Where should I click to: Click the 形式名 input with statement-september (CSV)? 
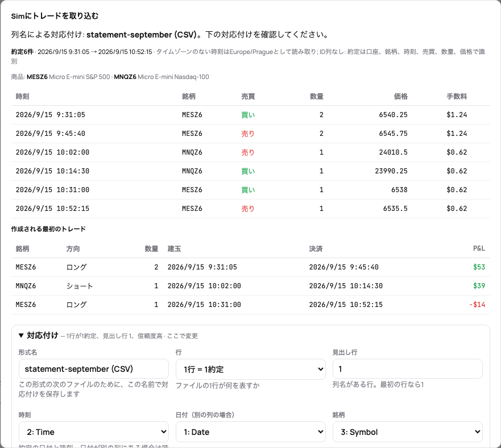click(x=94, y=369)
